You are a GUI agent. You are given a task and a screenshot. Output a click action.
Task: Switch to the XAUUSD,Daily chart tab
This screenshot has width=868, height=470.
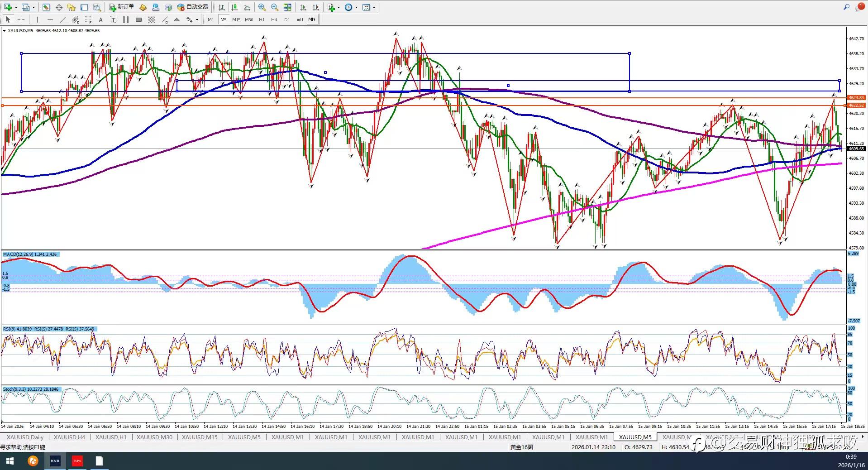(x=25, y=437)
